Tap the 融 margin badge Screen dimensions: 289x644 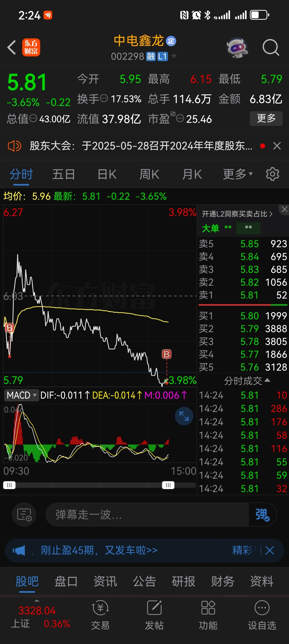[x=151, y=56]
